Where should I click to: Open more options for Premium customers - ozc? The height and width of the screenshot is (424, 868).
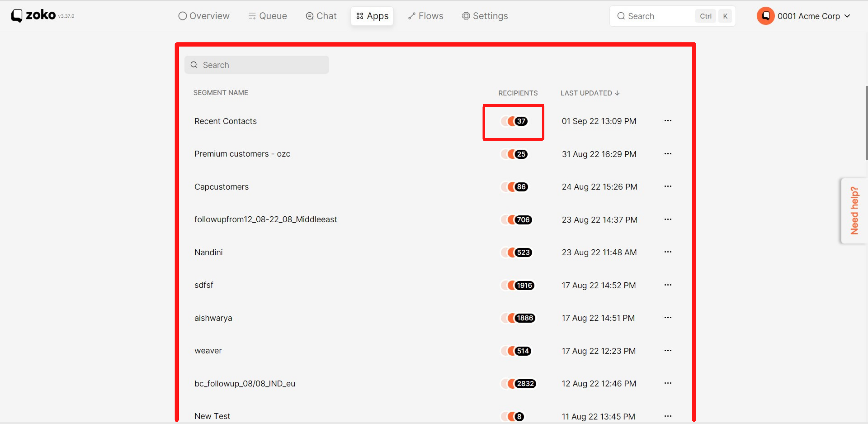tap(668, 154)
